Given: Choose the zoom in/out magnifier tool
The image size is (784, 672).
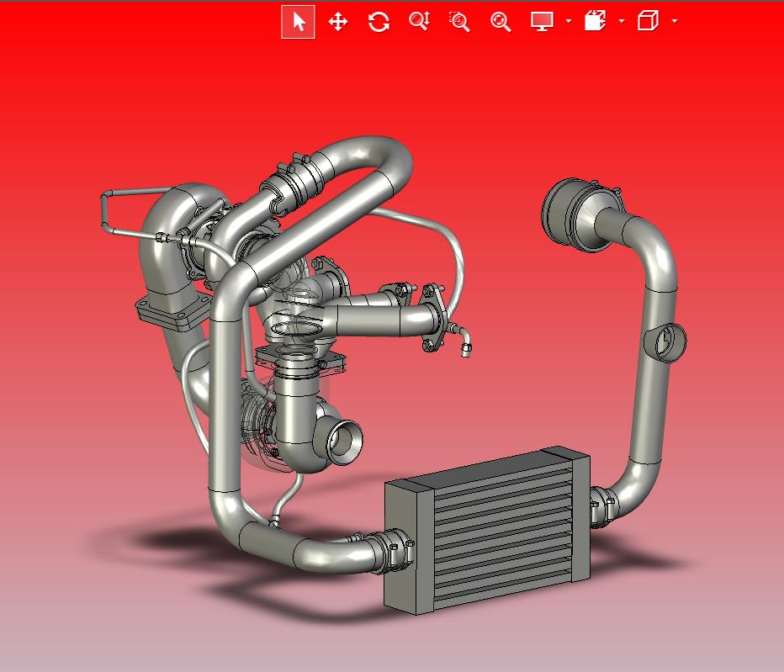Looking at the screenshot, I should [419, 22].
